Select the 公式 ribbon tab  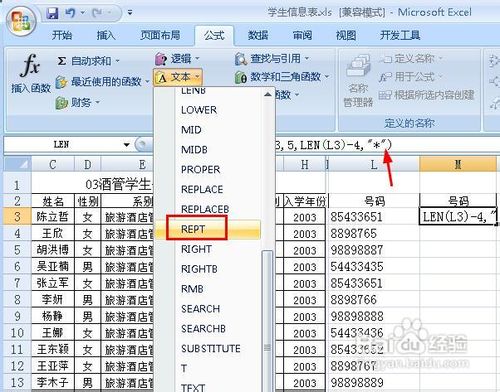click(214, 35)
